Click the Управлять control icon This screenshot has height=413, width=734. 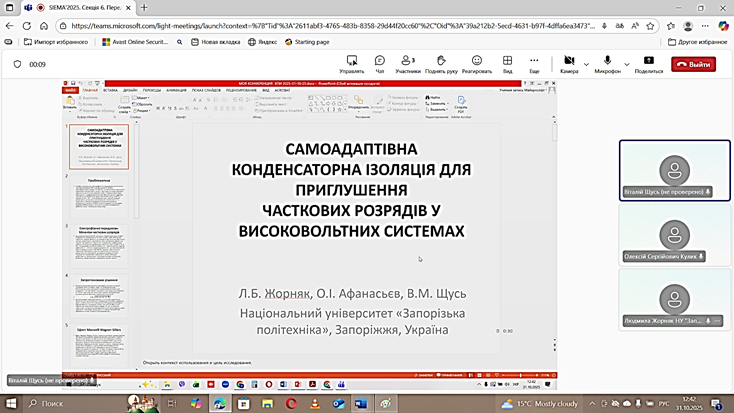(x=351, y=61)
